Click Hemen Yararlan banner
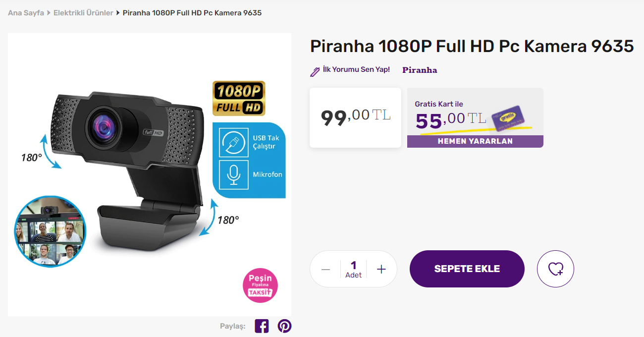Image resolution: width=644 pixels, height=337 pixels. point(475,141)
